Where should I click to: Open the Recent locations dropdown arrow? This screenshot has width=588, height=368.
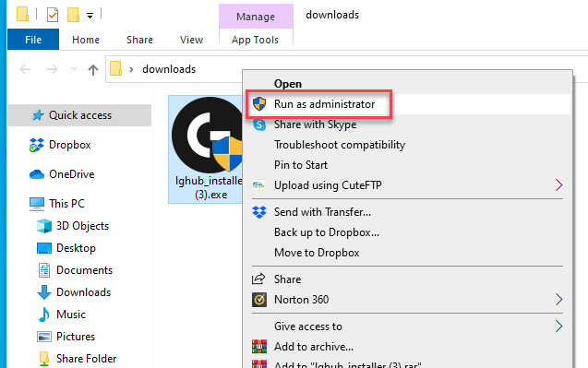(x=74, y=69)
